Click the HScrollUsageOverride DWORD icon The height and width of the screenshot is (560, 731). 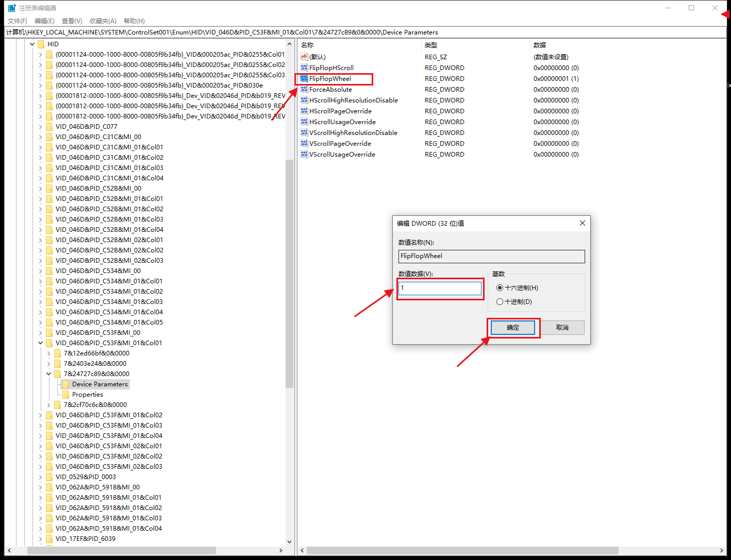point(304,122)
